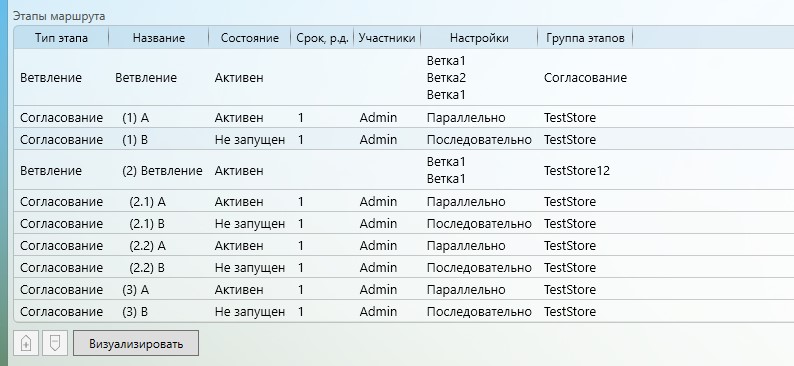Click the Срок, р.д. column header

pyautogui.click(x=323, y=38)
